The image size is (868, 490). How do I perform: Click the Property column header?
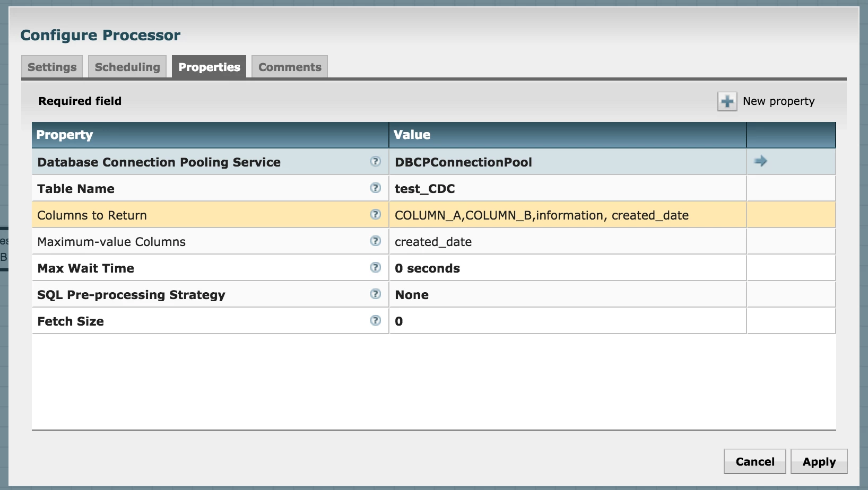[210, 135]
